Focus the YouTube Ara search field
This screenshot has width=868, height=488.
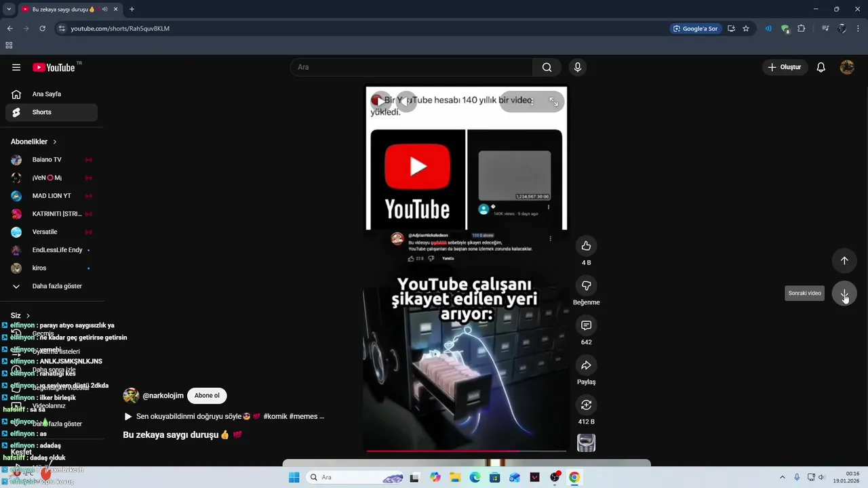(412, 67)
